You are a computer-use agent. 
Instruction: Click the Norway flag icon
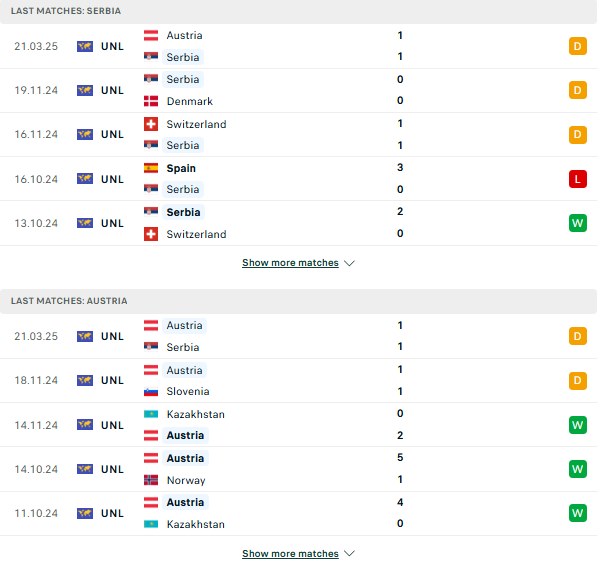151,480
